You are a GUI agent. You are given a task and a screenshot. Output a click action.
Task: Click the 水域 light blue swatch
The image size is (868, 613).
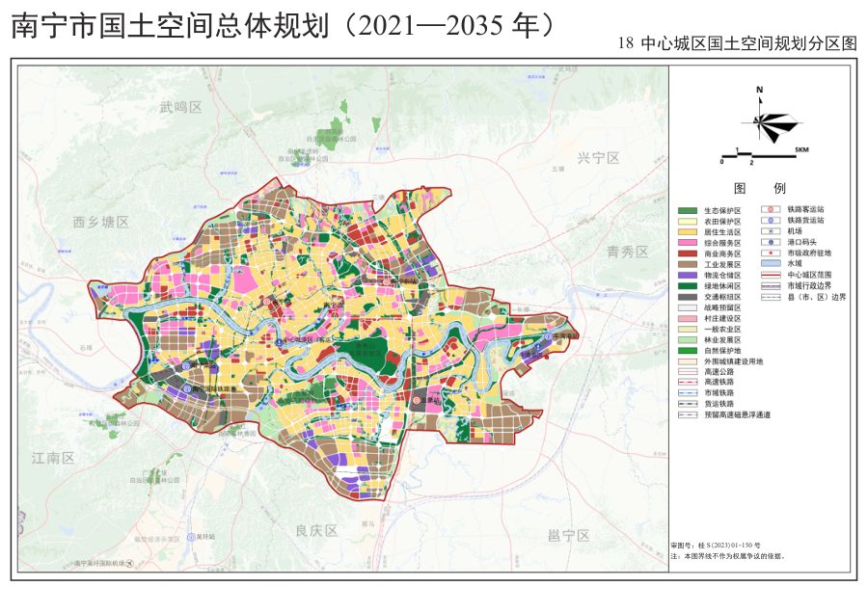(x=771, y=264)
